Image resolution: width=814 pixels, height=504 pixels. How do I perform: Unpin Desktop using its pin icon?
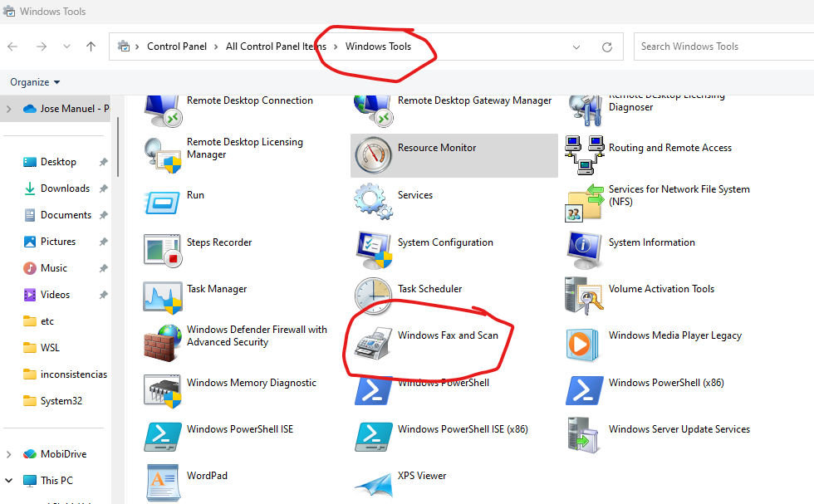103,162
